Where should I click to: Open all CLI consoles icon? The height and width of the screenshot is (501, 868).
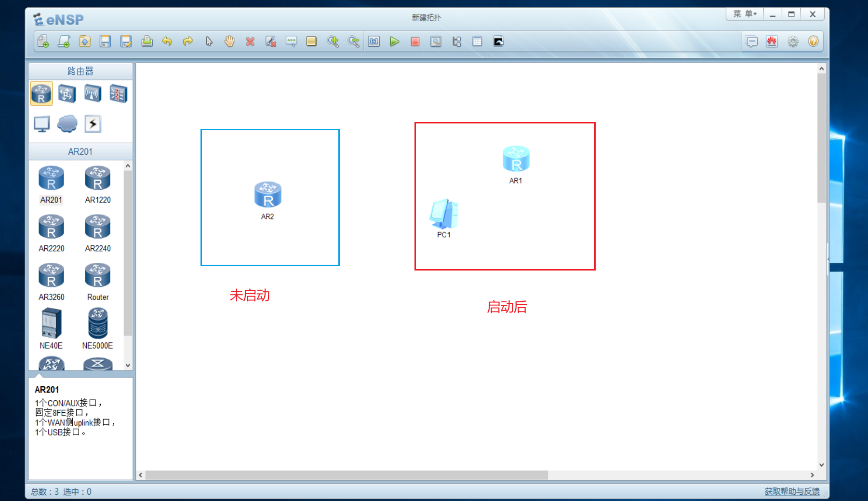pos(498,41)
